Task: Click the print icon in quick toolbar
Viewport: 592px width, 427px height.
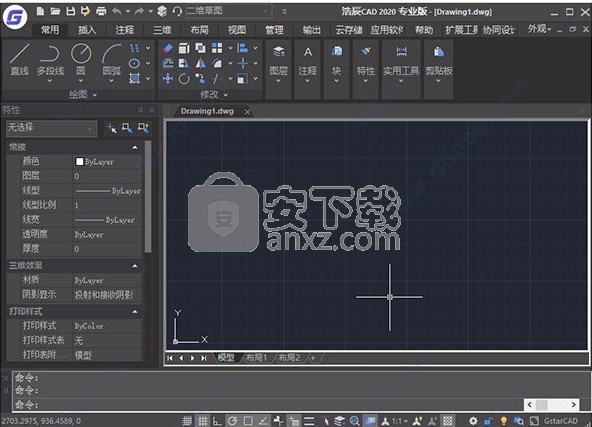Action: click(x=101, y=11)
